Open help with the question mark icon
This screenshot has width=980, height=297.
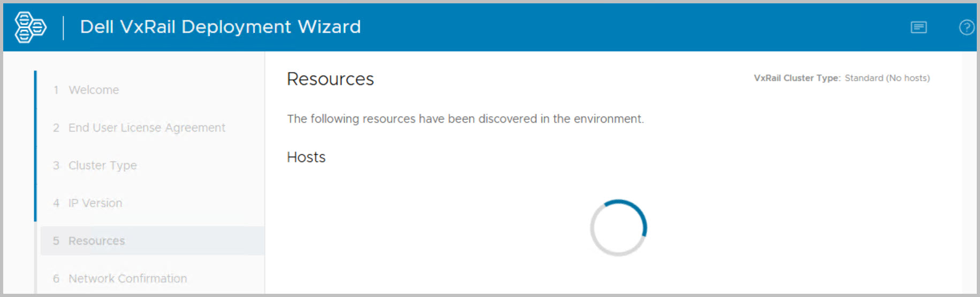966,27
